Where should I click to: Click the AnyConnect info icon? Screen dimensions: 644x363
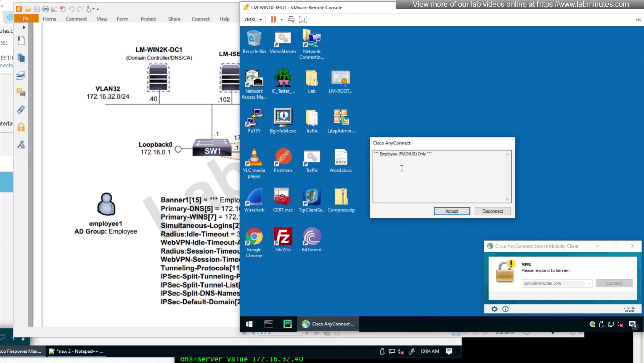click(505, 309)
